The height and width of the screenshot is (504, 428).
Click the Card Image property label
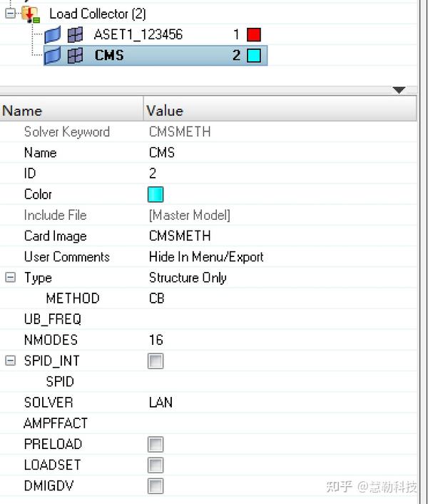pyautogui.click(x=55, y=236)
